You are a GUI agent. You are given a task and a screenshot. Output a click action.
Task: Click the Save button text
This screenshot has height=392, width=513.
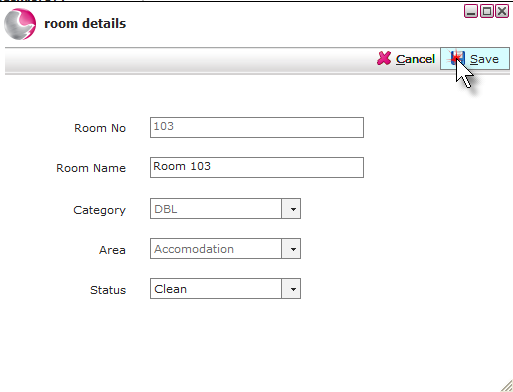[x=484, y=59]
